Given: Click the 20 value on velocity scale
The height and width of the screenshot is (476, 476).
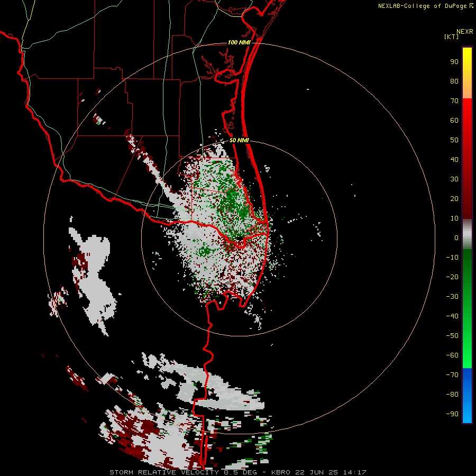Looking at the screenshot, I should (454, 199).
